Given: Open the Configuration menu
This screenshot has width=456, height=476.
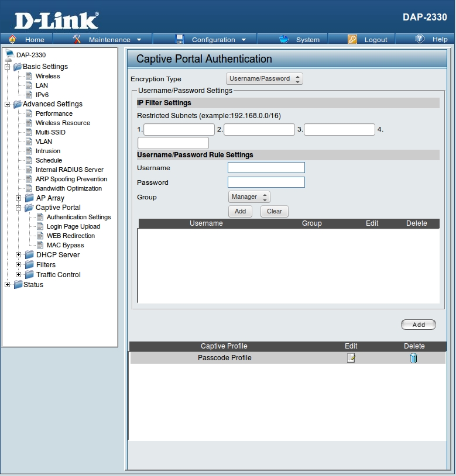Looking at the screenshot, I should click(x=213, y=40).
